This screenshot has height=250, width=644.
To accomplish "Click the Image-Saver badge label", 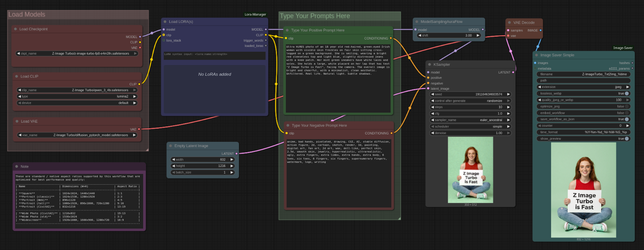I will tap(623, 48).
